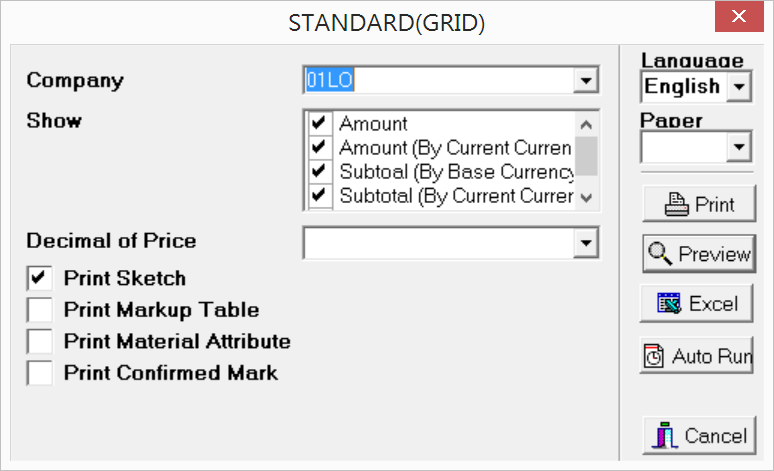The height and width of the screenshot is (471, 774).
Task: Click the clock document icon for Auto Run
Action: click(654, 355)
